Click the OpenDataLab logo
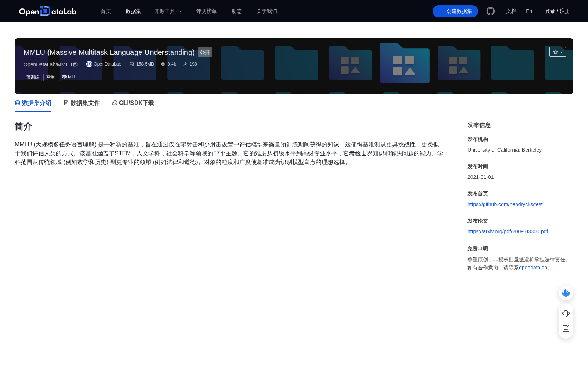The width and height of the screenshot is (588, 368). tap(48, 11)
